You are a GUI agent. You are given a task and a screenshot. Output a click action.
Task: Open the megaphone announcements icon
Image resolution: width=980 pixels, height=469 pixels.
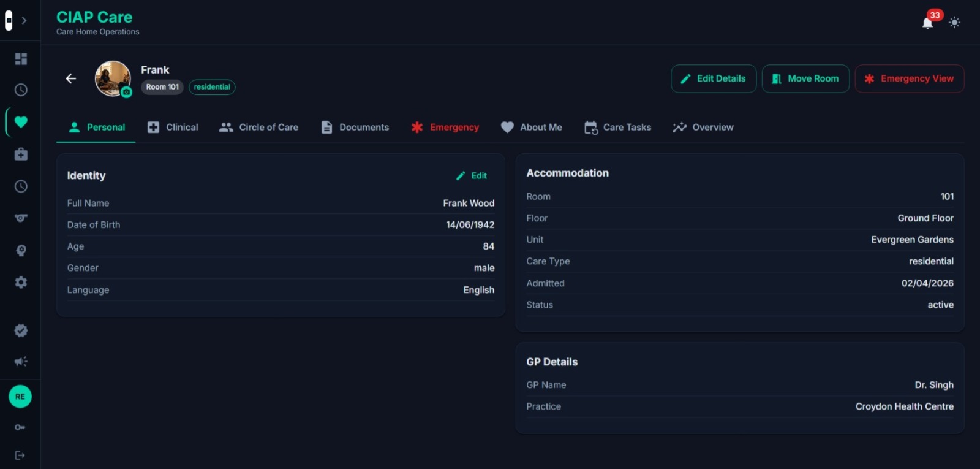(21, 362)
